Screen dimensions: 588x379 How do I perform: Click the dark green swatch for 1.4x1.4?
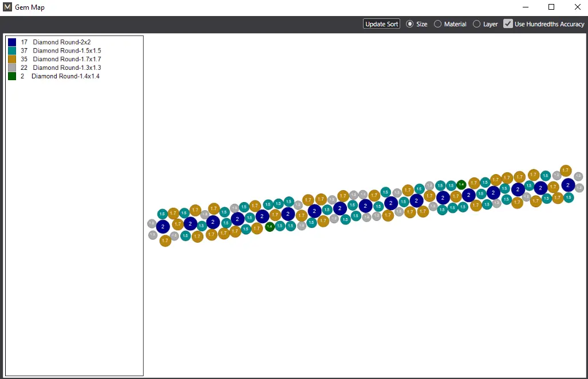point(12,76)
